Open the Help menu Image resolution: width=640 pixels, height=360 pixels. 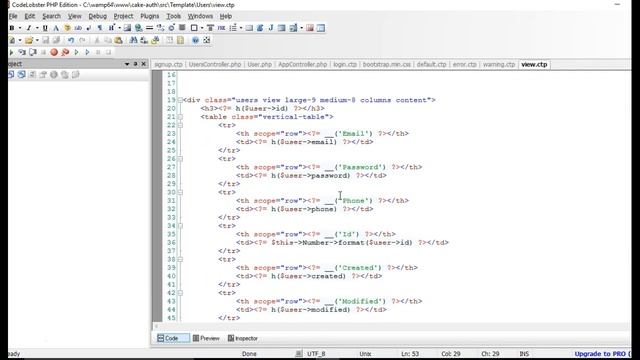tap(226, 16)
